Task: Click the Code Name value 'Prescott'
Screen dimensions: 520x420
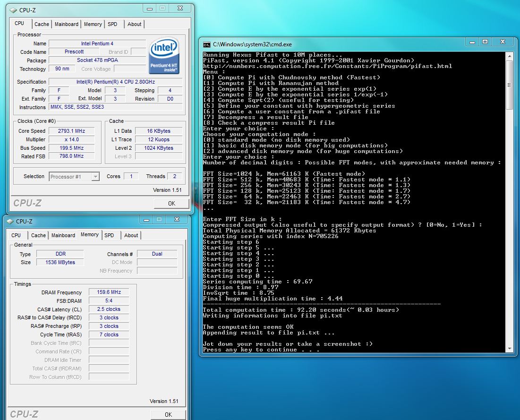Action: pos(74,52)
